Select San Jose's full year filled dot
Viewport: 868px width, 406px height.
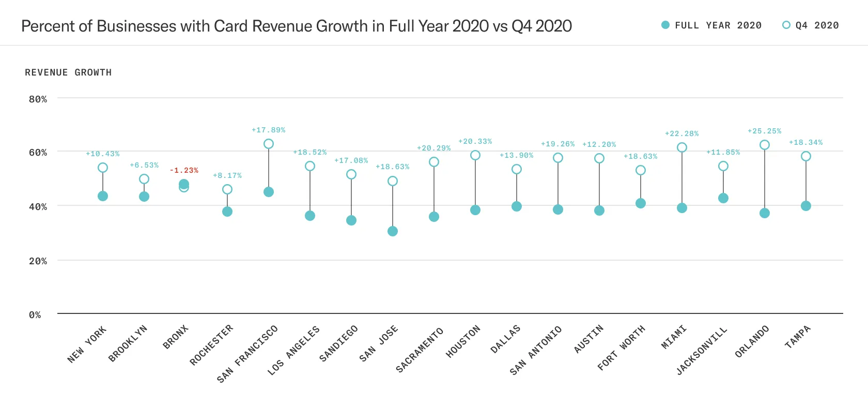[x=393, y=231]
